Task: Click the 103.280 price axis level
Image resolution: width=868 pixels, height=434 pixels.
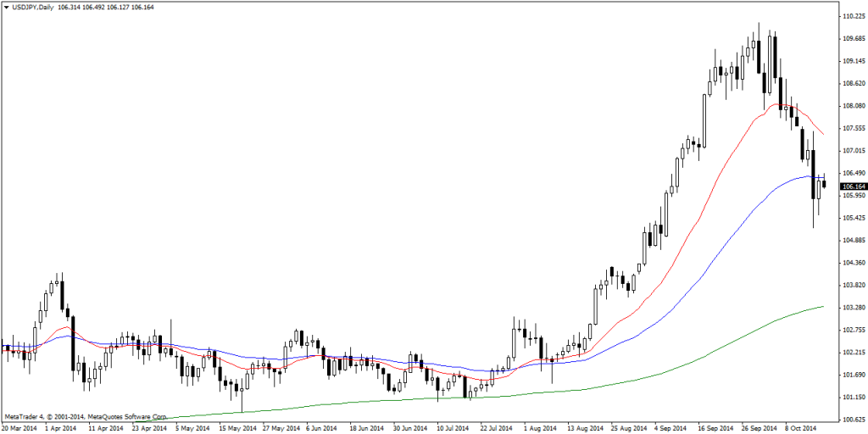Action: (854, 307)
